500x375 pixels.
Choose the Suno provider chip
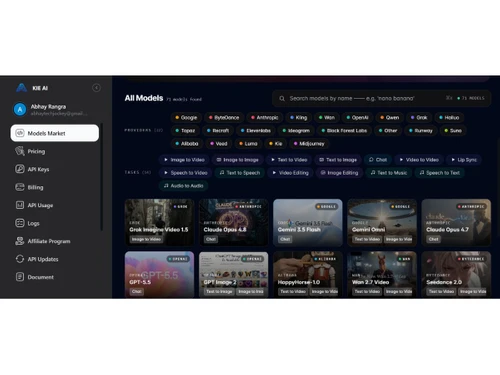click(x=453, y=130)
